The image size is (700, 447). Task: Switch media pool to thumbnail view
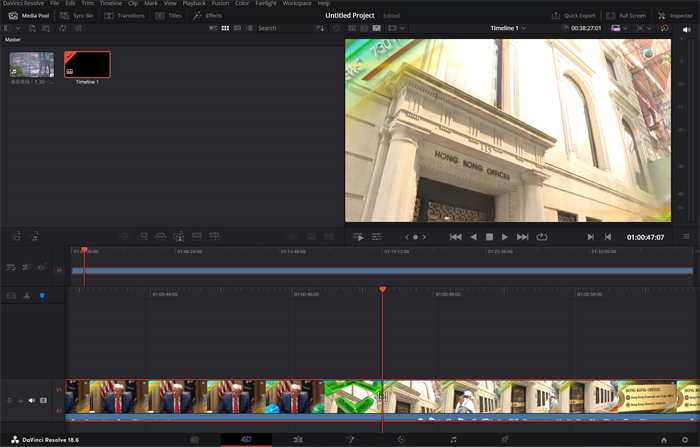pyautogui.click(x=225, y=28)
